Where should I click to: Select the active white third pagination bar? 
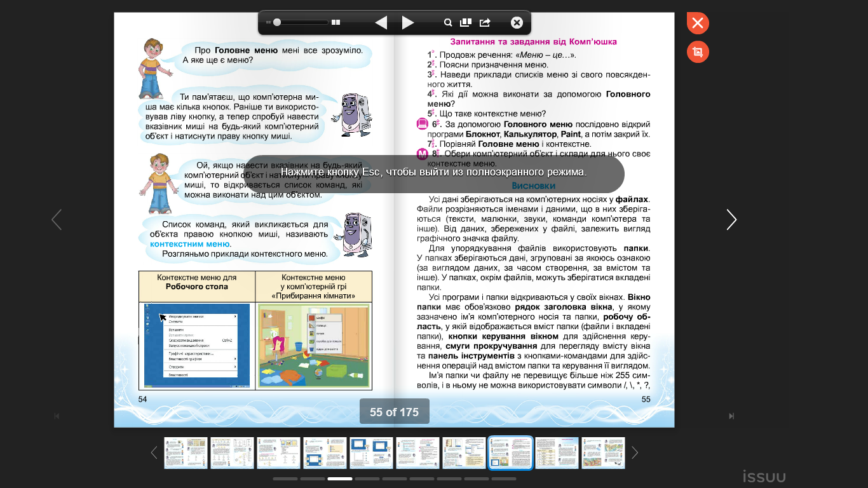point(340,478)
